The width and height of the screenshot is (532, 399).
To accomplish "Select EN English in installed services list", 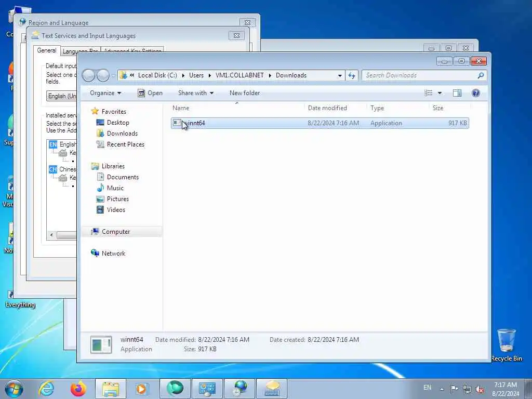I will click(62, 144).
